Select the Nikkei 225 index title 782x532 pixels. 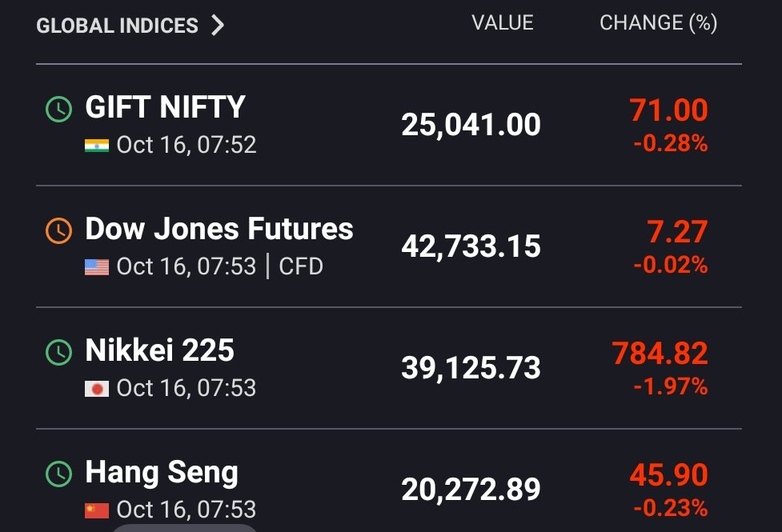point(159,350)
